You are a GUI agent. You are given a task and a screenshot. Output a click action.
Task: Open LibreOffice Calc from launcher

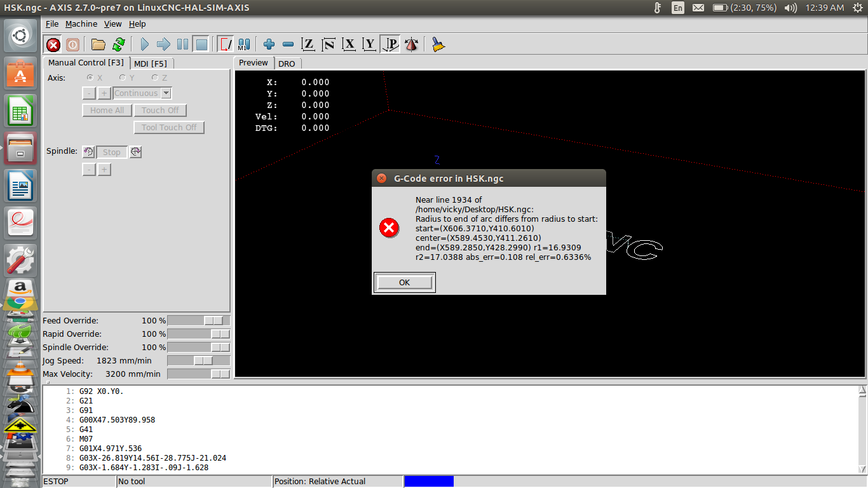click(20, 111)
